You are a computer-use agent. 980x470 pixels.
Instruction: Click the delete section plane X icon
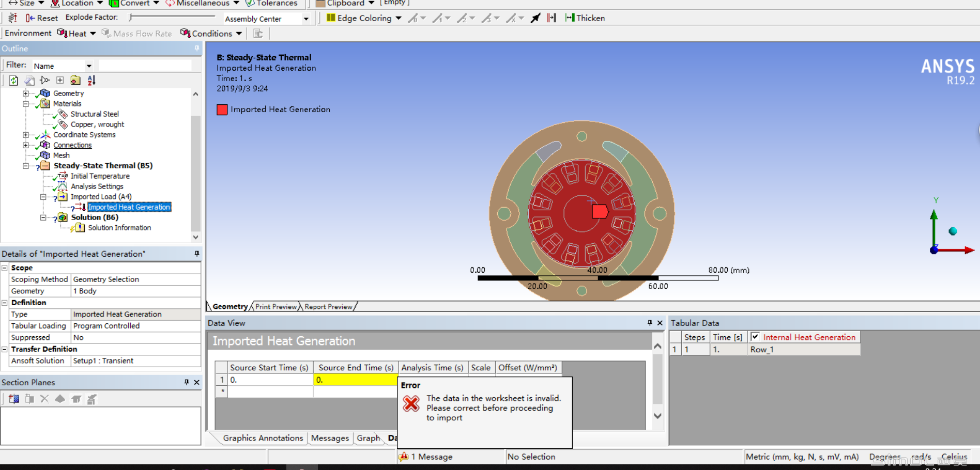click(x=44, y=399)
